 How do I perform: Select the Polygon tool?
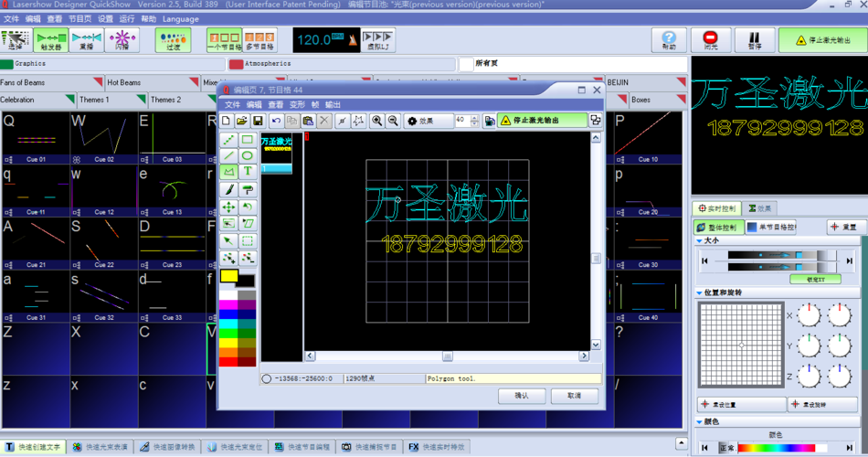click(x=228, y=172)
